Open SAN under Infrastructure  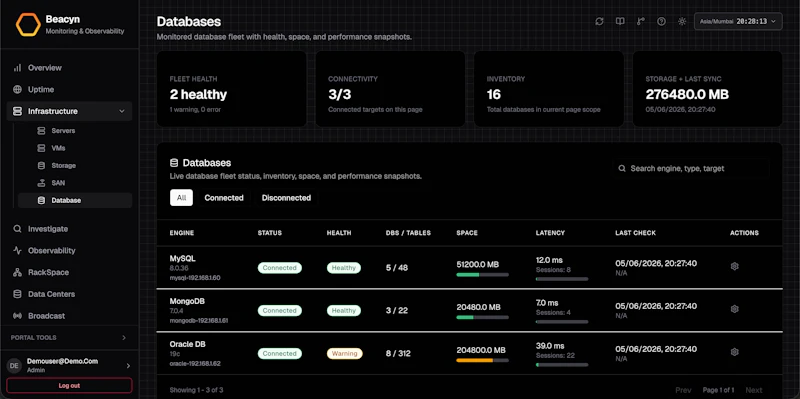(x=76, y=183)
